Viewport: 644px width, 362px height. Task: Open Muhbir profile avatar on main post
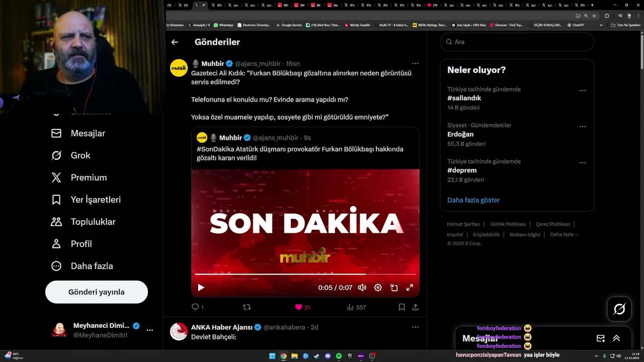[179, 67]
